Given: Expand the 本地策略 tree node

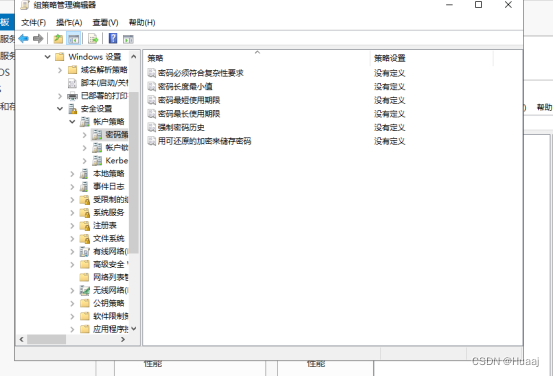Looking at the screenshot, I should pos(72,174).
